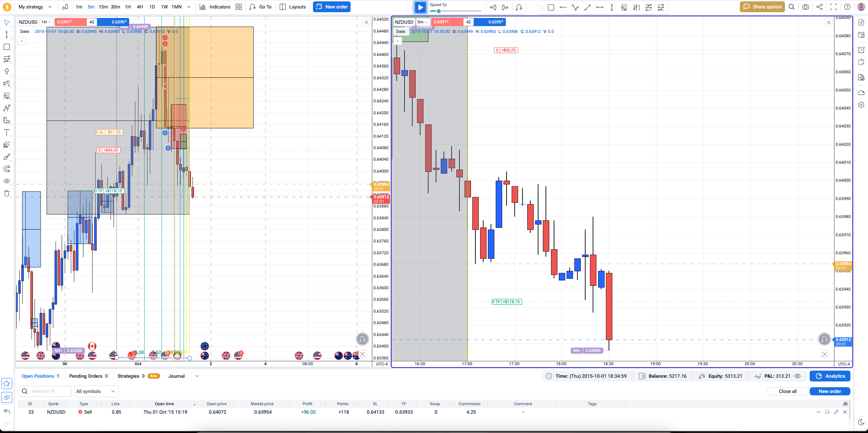
Task: Switch to the Pending Orders tab
Action: tap(88, 376)
